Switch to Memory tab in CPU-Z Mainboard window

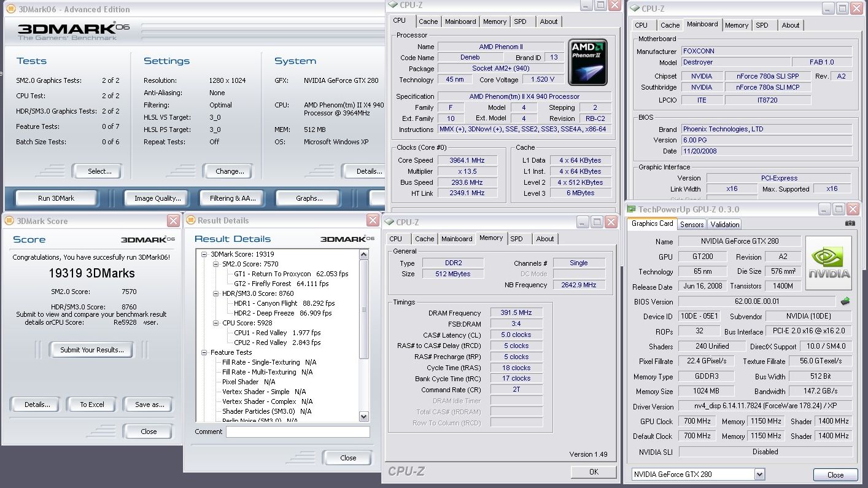(736, 25)
